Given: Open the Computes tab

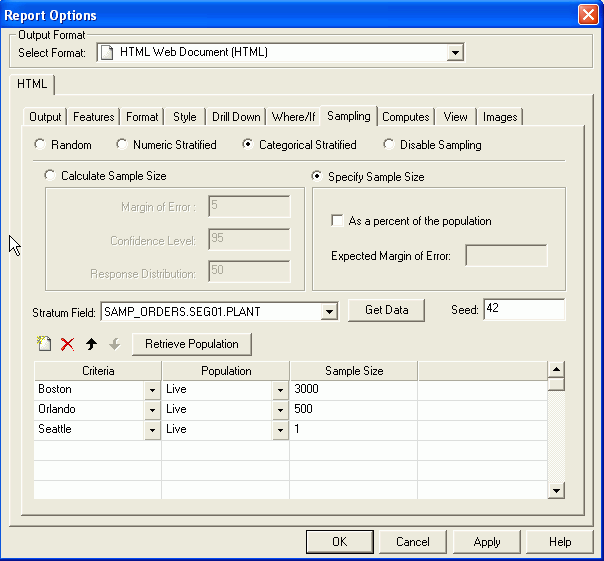Looking at the screenshot, I should tap(406, 117).
